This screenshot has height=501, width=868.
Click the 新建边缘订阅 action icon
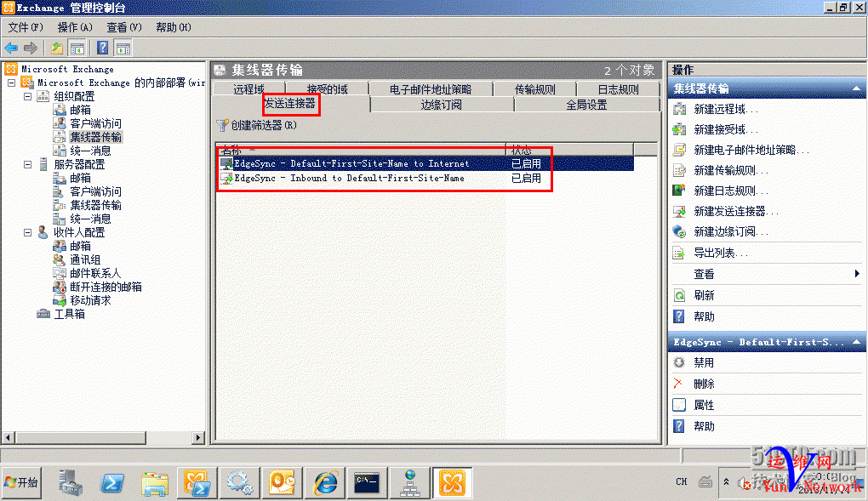click(x=679, y=232)
